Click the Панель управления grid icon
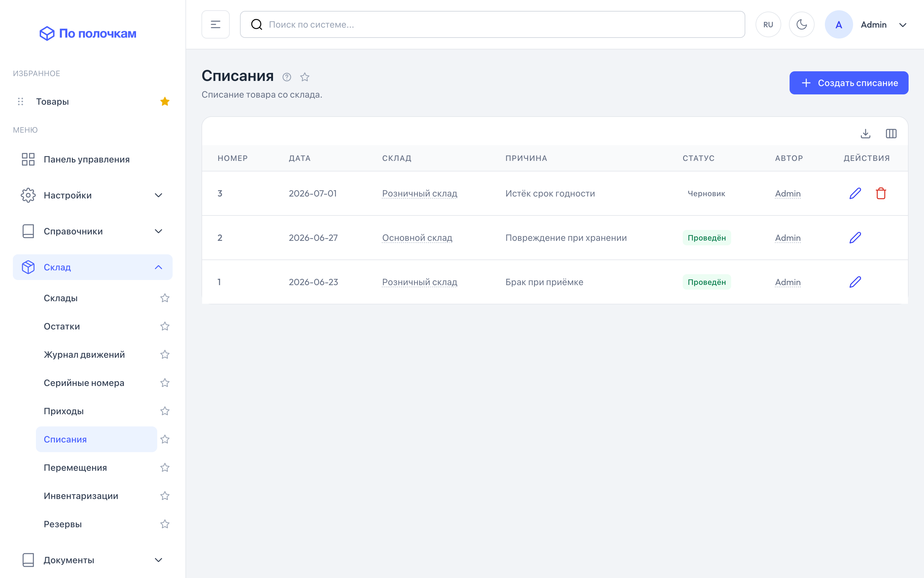This screenshot has width=924, height=578. [28, 159]
